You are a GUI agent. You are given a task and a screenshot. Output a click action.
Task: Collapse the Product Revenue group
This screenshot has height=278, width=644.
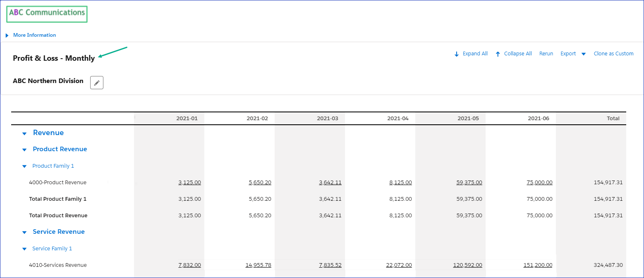tap(24, 150)
